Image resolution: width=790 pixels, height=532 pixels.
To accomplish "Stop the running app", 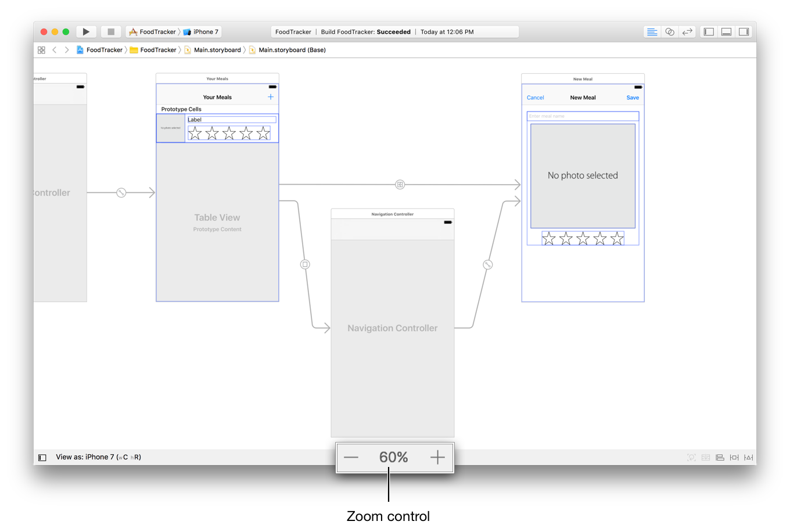I will click(110, 32).
